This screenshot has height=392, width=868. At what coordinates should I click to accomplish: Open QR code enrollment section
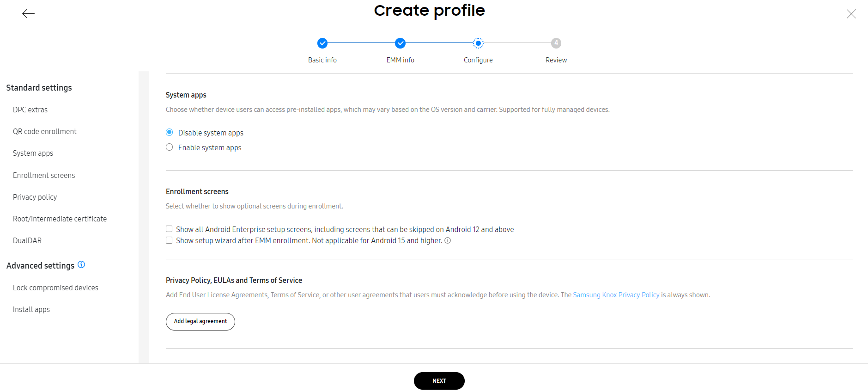coord(45,131)
